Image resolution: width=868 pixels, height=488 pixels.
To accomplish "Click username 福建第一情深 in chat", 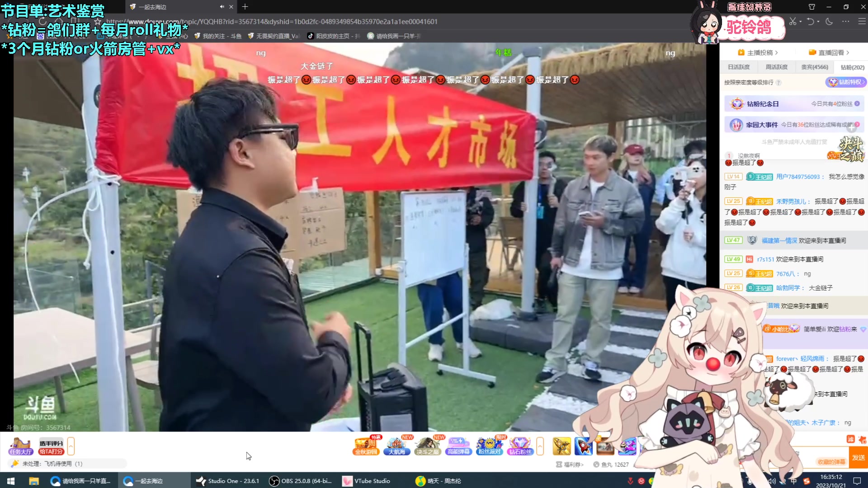I will click(779, 240).
